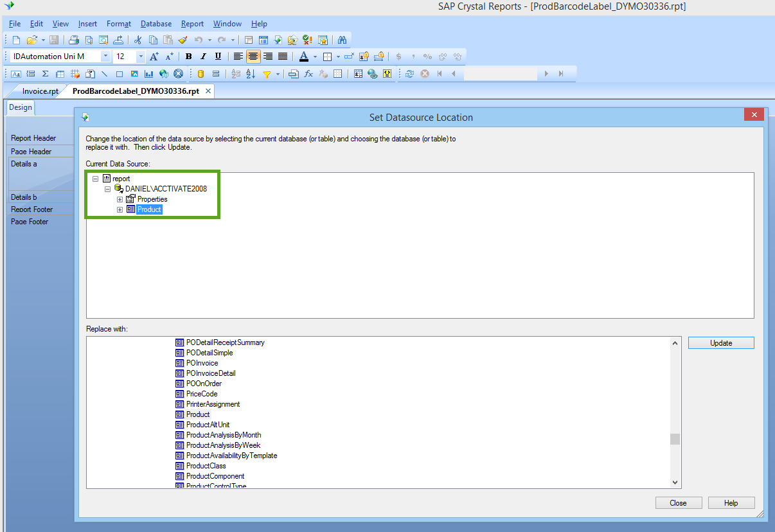The height and width of the screenshot is (532, 775).
Task: Click the go to last page arrow
Action: (x=561, y=74)
